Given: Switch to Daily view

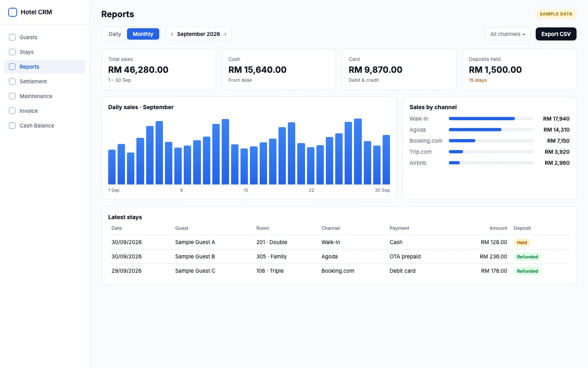Looking at the screenshot, I should tap(115, 34).
